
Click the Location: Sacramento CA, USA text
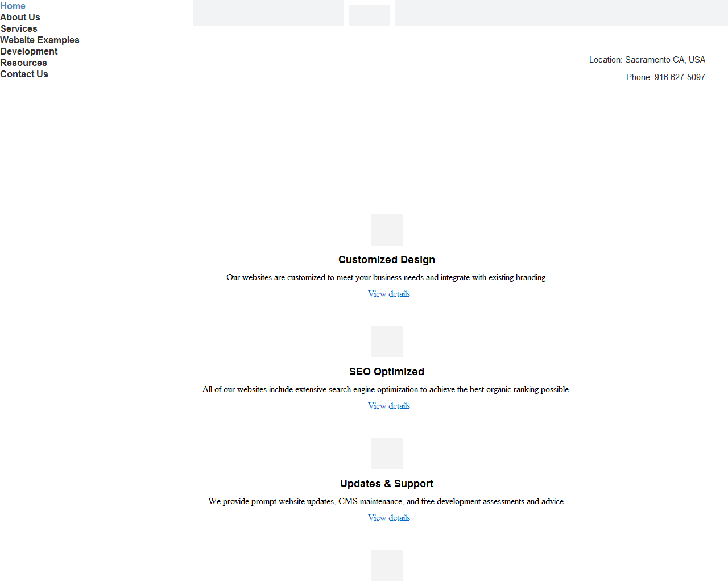tap(647, 60)
